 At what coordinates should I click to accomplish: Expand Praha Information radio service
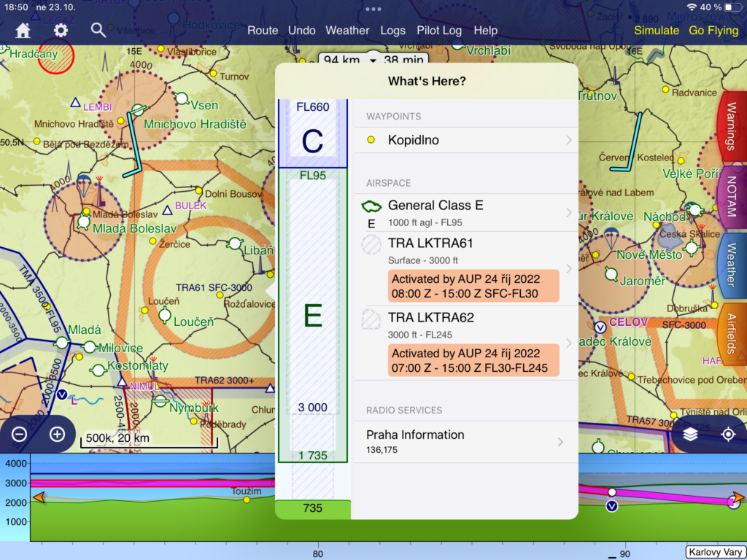click(x=465, y=441)
